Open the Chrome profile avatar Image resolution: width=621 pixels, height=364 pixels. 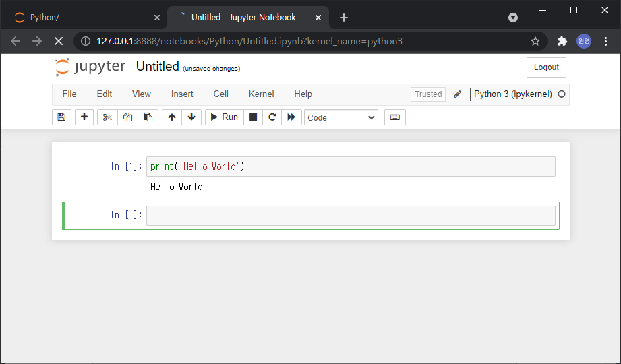pyautogui.click(x=584, y=41)
